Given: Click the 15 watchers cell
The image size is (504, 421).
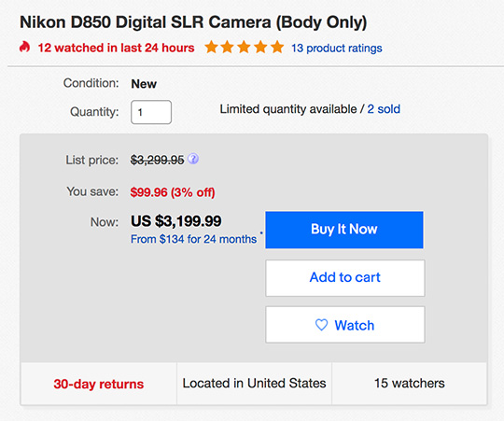Looking at the screenshot, I should tap(410, 384).
